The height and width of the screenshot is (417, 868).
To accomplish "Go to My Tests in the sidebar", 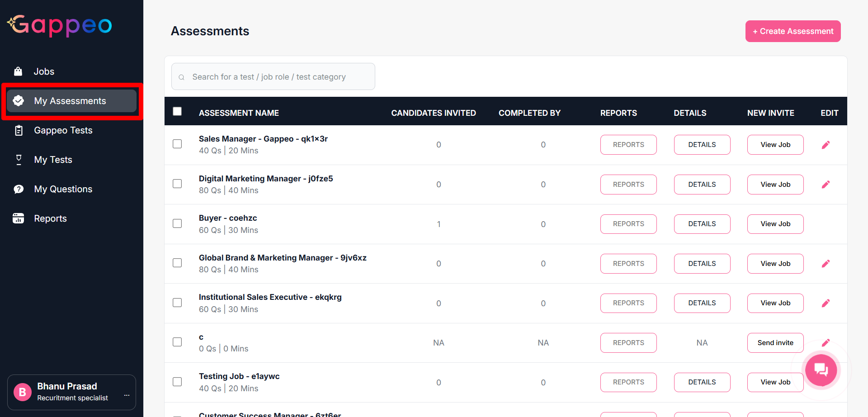I will tap(53, 160).
